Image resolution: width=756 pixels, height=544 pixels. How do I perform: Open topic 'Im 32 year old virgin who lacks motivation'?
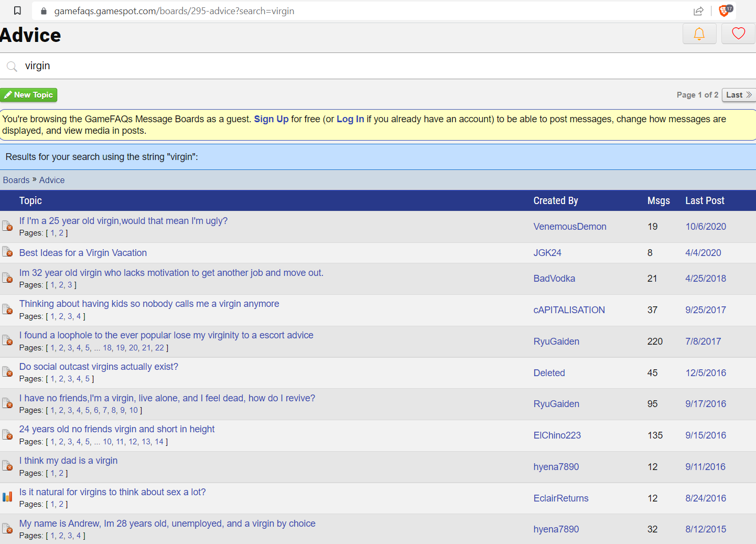171,273
